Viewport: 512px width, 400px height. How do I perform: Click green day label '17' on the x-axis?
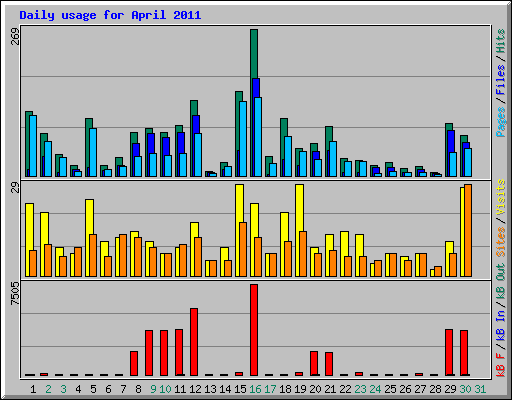[x=270, y=389]
